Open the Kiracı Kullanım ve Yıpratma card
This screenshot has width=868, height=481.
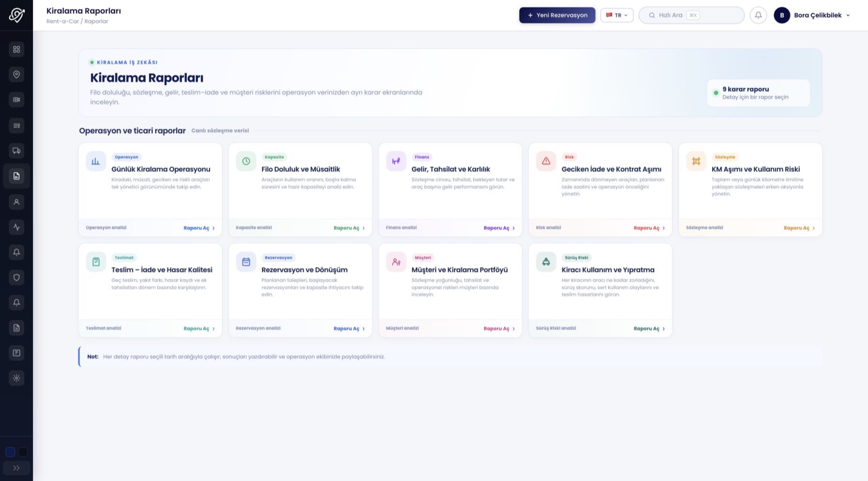tap(600, 290)
